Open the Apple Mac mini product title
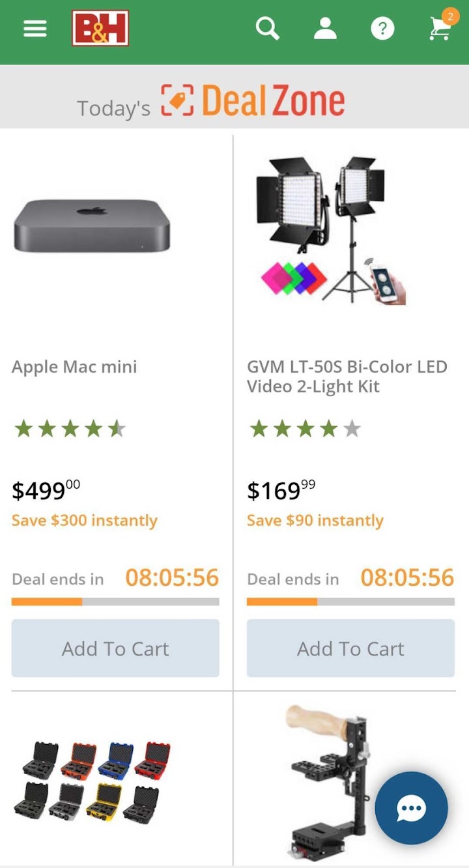Screen dimensions: 469x868 pos(74,367)
